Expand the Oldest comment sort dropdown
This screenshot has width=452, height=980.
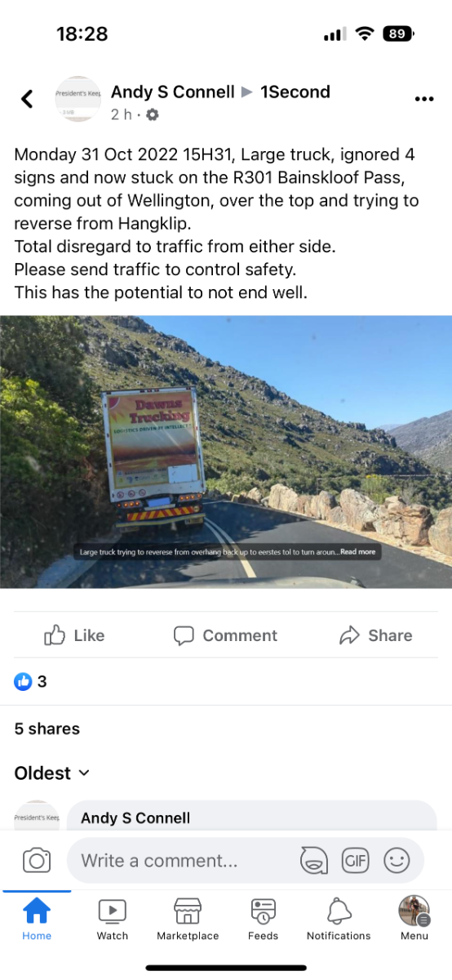point(52,773)
